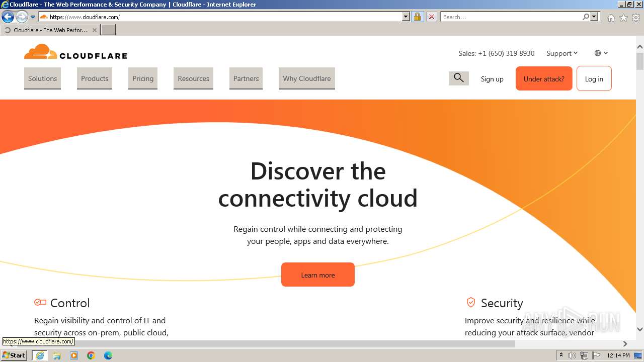Screen dimensions: 644x362
Task: Launch Edge from the taskbar
Action: (108, 355)
